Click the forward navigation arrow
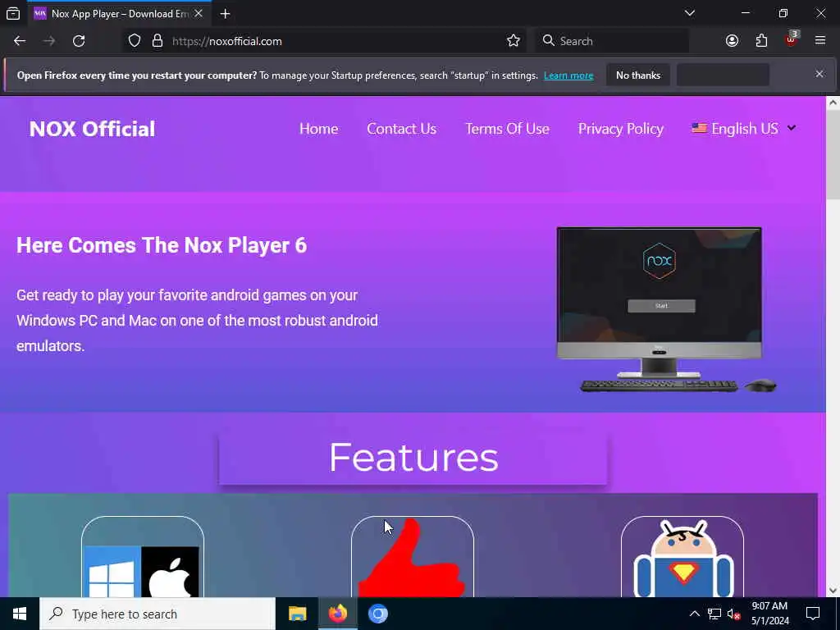Screen dimensions: 840x630 point(49,41)
